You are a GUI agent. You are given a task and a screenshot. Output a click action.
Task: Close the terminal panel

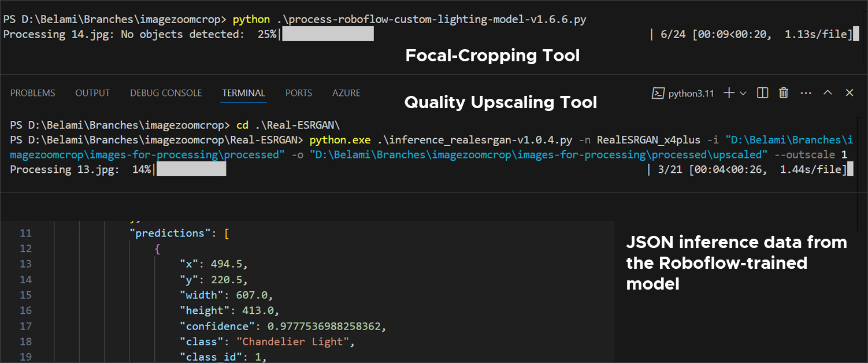[850, 93]
